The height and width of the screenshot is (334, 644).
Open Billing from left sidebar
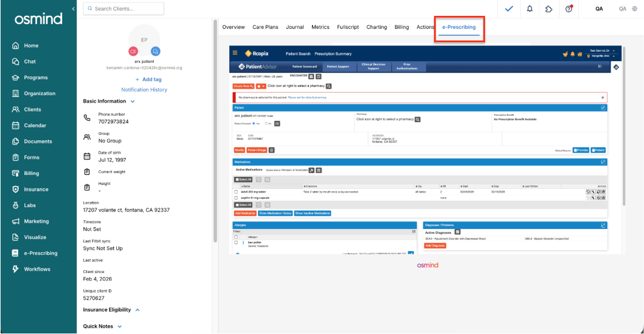pyautogui.click(x=25, y=173)
